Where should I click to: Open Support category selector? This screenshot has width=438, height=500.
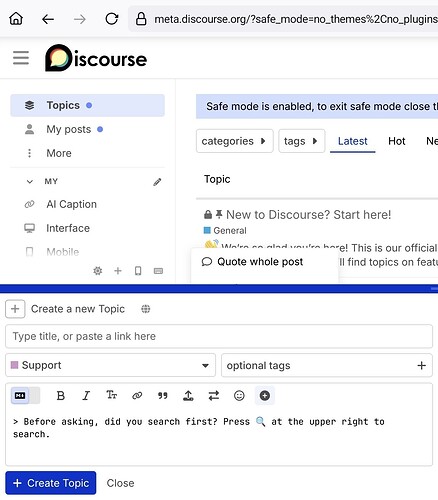click(x=110, y=365)
